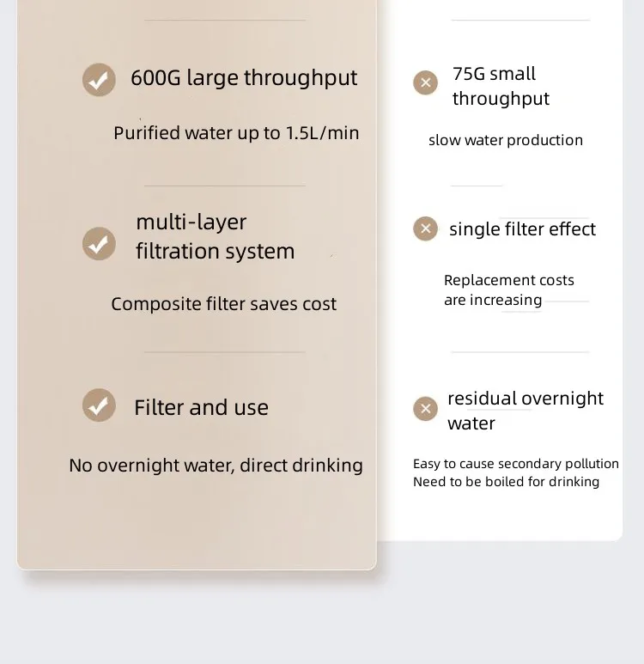Click the slow water production text
The image size is (644, 664).
(505, 140)
